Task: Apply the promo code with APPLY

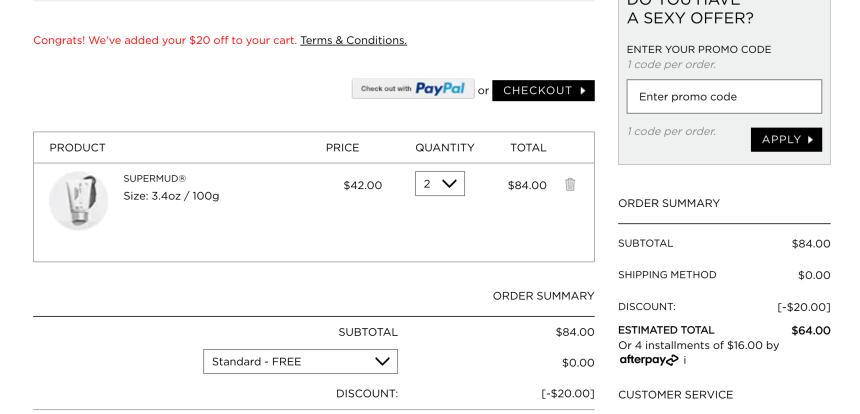Action: click(x=786, y=140)
